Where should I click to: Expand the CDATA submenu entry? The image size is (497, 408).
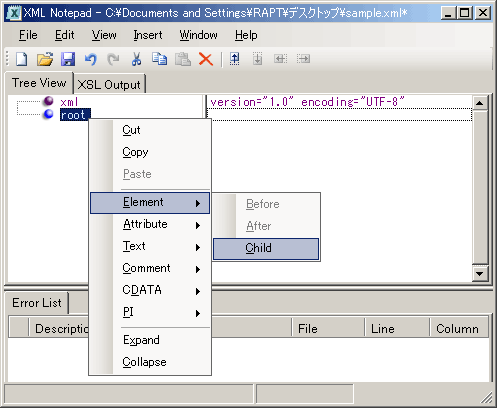[150, 290]
